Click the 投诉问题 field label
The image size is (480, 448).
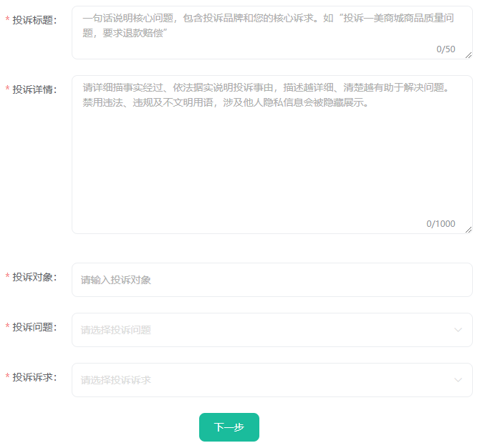click(34, 327)
